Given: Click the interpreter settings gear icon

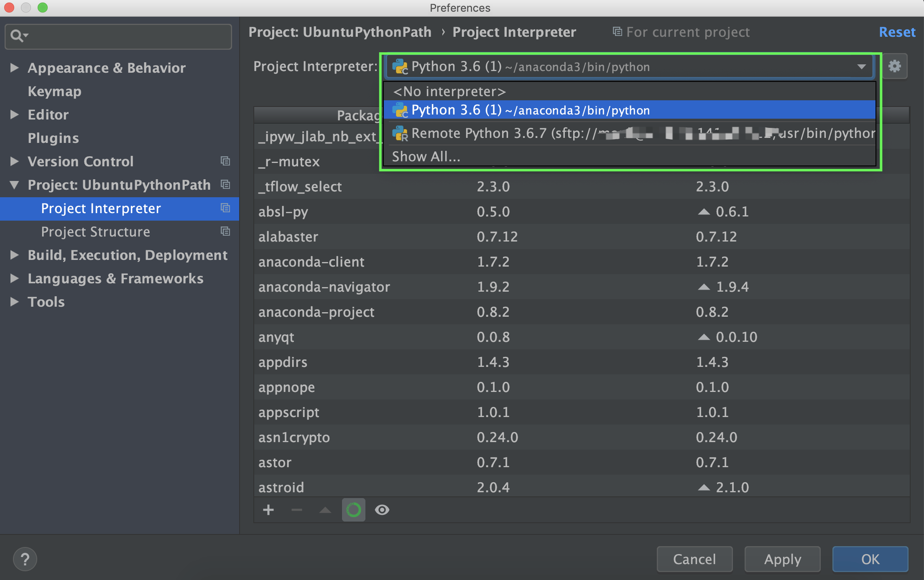Looking at the screenshot, I should pos(895,66).
